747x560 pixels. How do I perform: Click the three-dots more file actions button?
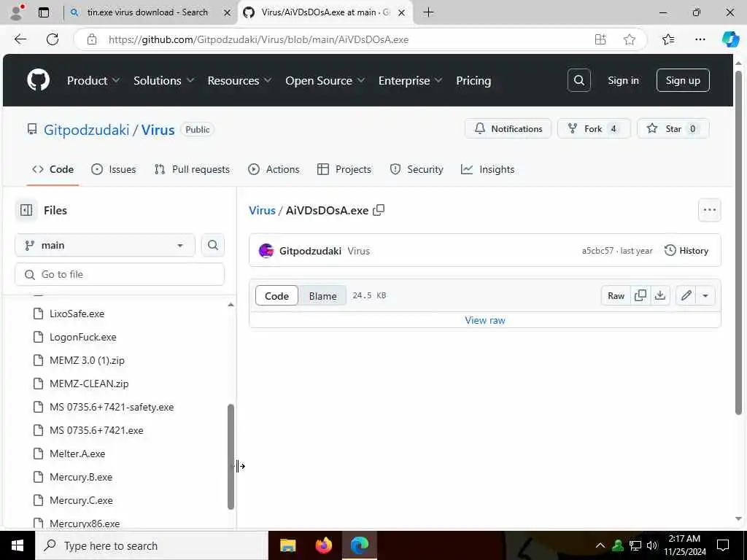(709, 210)
